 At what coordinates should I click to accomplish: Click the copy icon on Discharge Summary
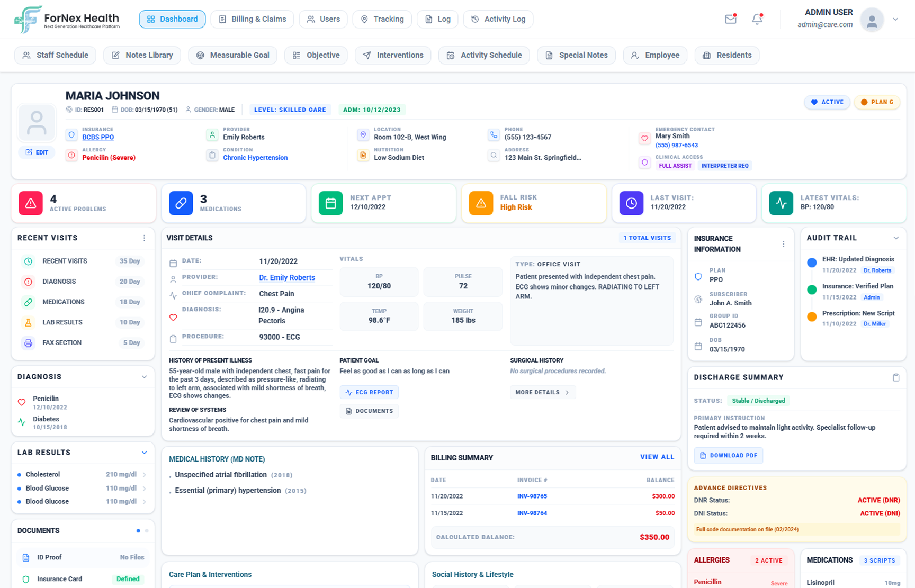click(x=896, y=377)
